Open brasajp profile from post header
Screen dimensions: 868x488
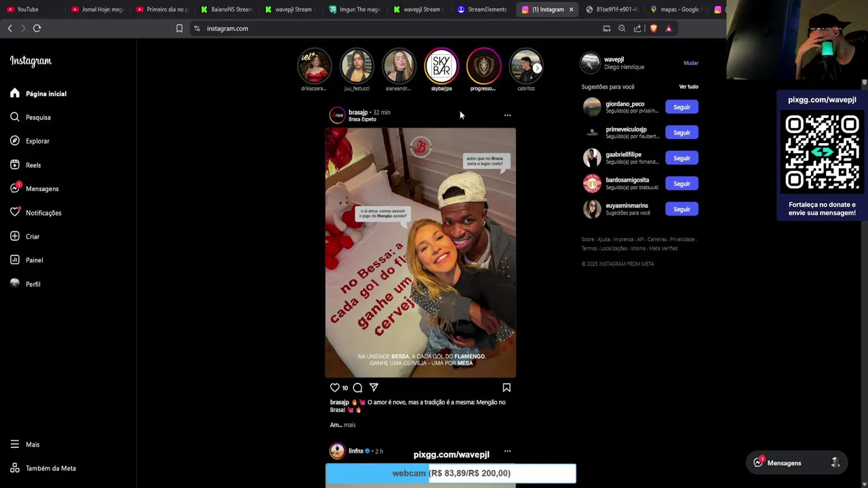pyautogui.click(x=358, y=113)
